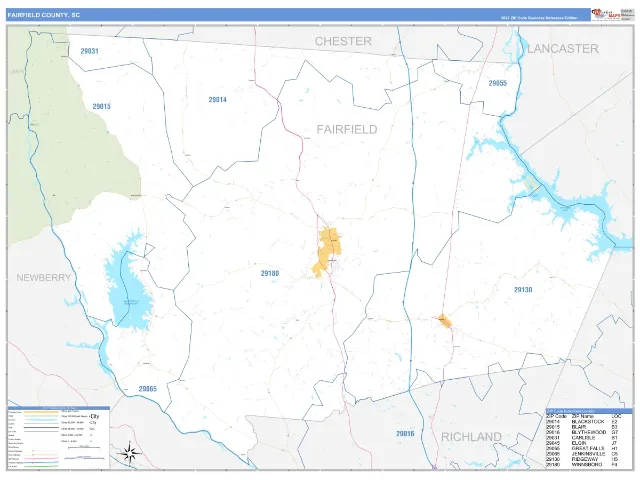Viewport: 640px width, 480px height.
Task: Select the FAIRFIELD county label
Action: pos(347,129)
